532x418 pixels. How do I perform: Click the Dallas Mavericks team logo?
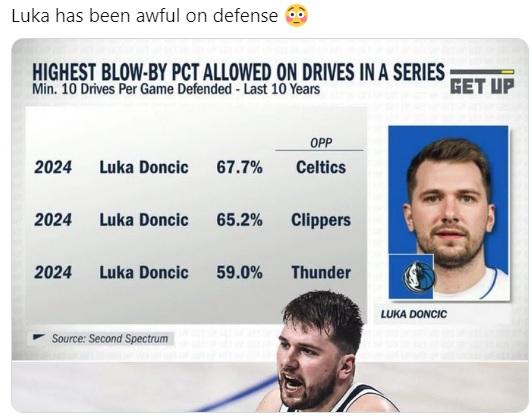coord(419,277)
